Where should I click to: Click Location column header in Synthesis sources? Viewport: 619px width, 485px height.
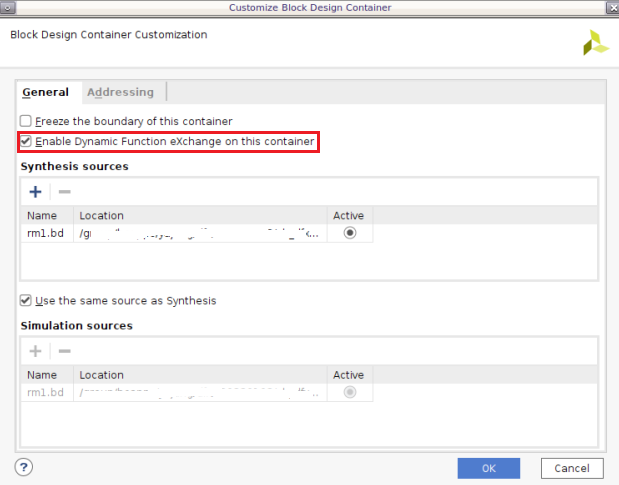pyautogui.click(x=200, y=215)
